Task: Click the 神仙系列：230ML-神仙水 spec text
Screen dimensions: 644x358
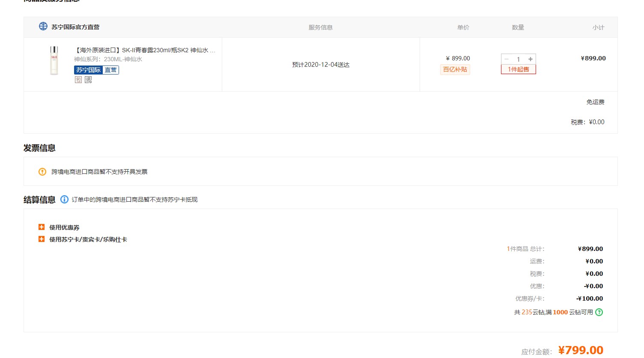Action: (x=108, y=59)
